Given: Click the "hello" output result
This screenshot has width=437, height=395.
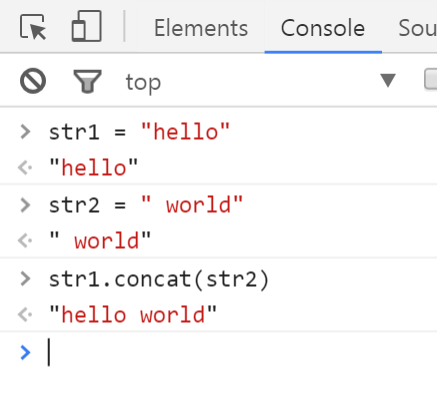Looking at the screenshot, I should (x=93, y=167).
